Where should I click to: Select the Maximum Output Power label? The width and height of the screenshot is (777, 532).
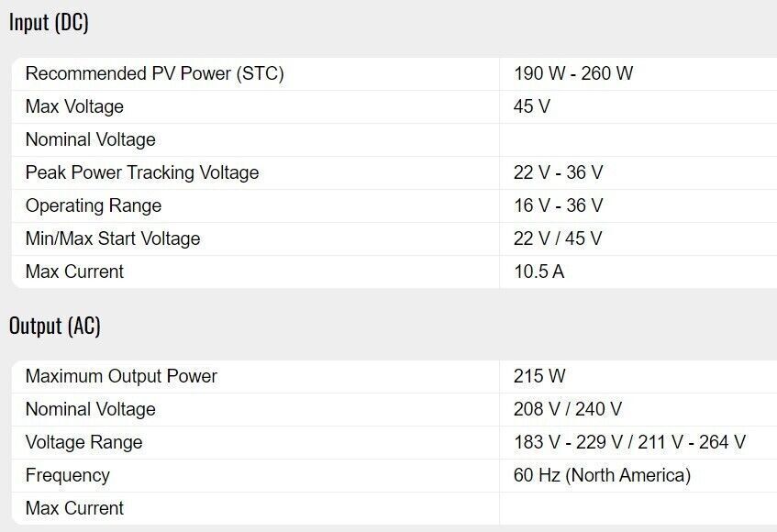click(x=121, y=377)
